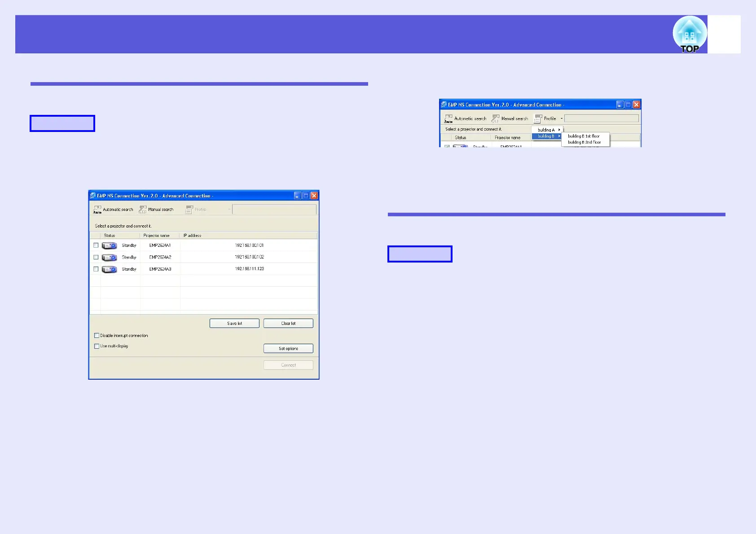Click greyed Profile icon in projector list window
The height and width of the screenshot is (534, 756).
pyautogui.click(x=189, y=209)
